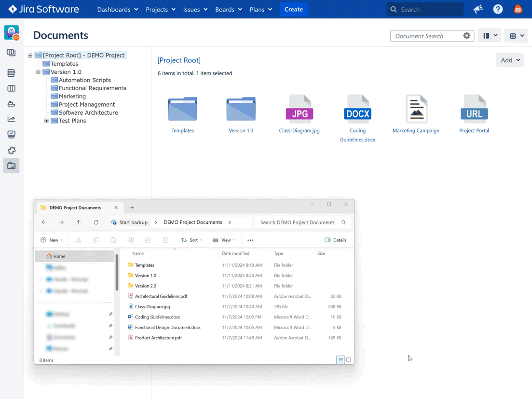
Task: Toggle the Details pane in File Explorer
Action: (335, 240)
